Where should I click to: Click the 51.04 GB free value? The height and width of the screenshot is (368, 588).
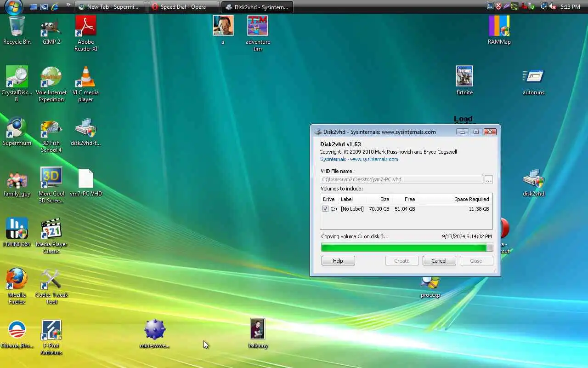pyautogui.click(x=405, y=209)
